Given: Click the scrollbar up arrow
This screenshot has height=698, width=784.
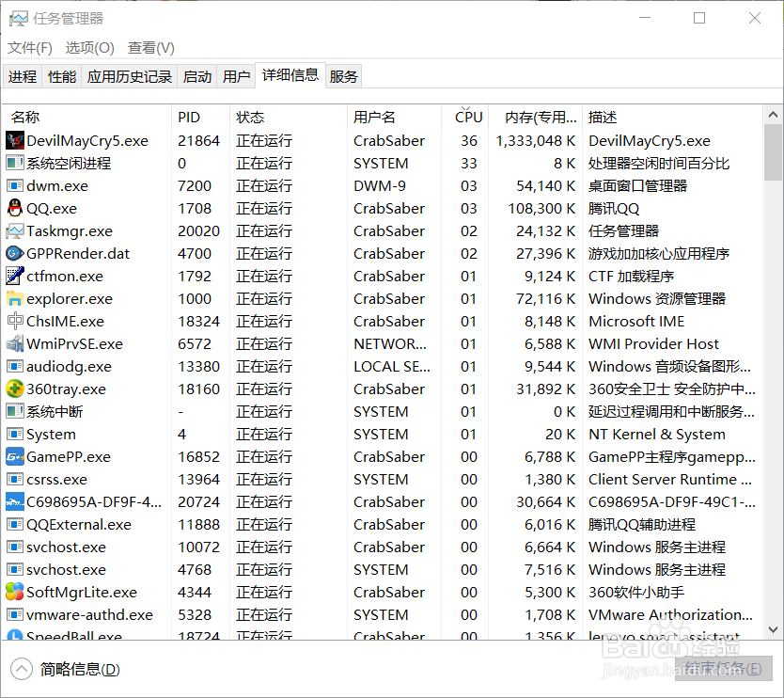Looking at the screenshot, I should click(773, 115).
